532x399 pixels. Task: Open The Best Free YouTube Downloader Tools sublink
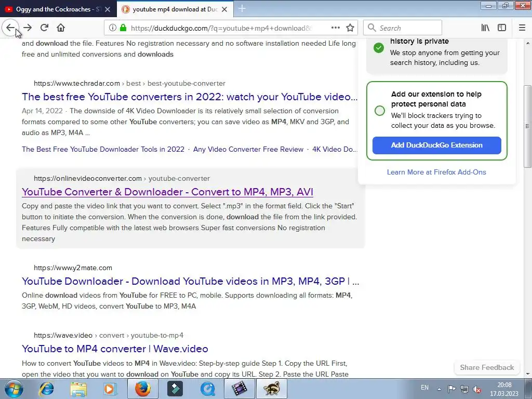pyautogui.click(x=103, y=149)
